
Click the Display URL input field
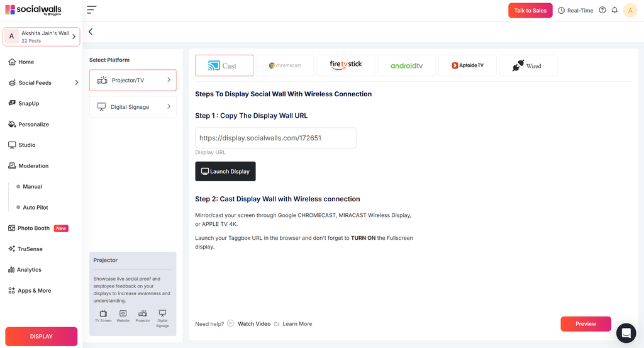coord(275,138)
